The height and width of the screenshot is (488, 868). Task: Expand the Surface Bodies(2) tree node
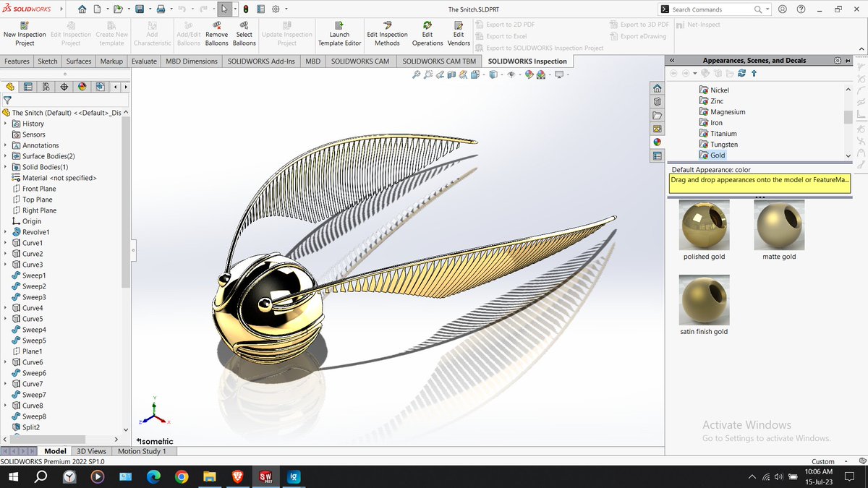point(7,155)
